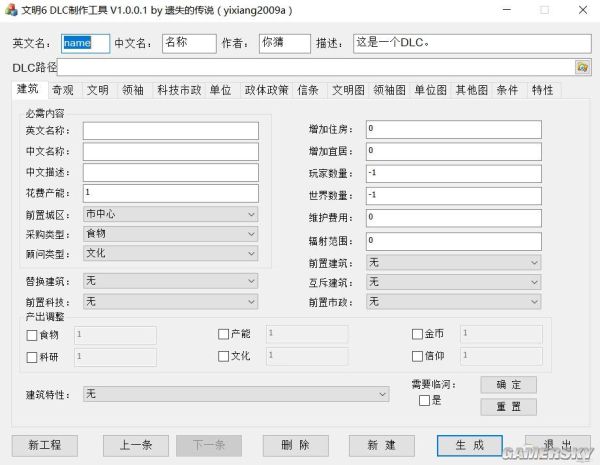
Task: Focus the 英文名 field containing name
Action: [x=85, y=43]
